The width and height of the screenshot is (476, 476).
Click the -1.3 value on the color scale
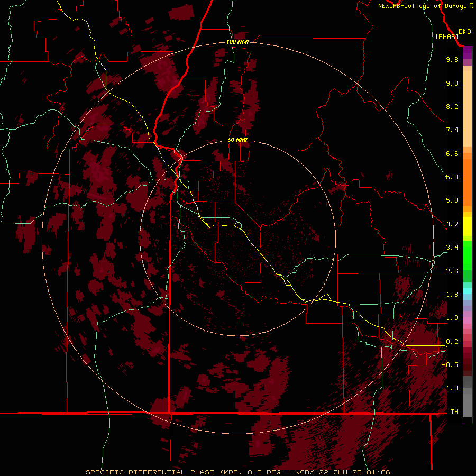(x=450, y=388)
